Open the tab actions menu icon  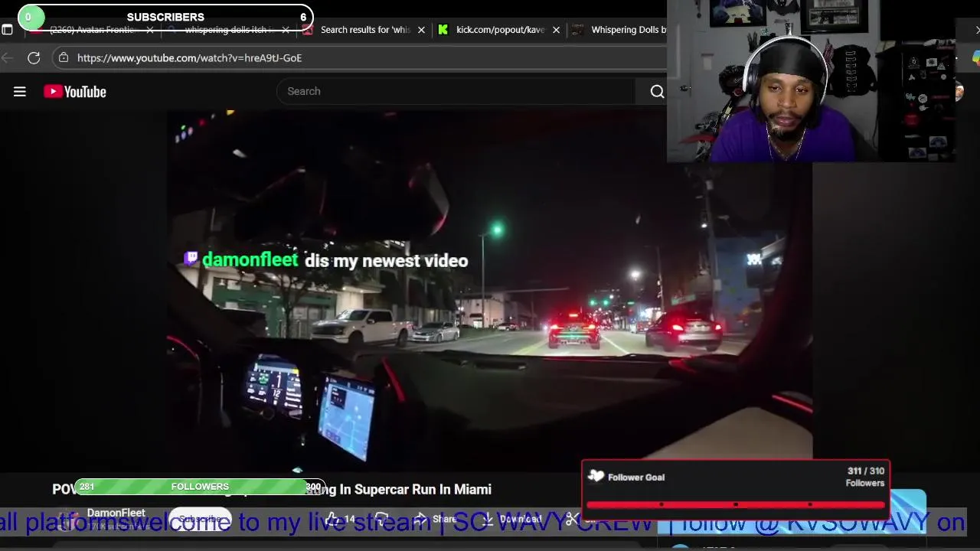tap(8, 30)
